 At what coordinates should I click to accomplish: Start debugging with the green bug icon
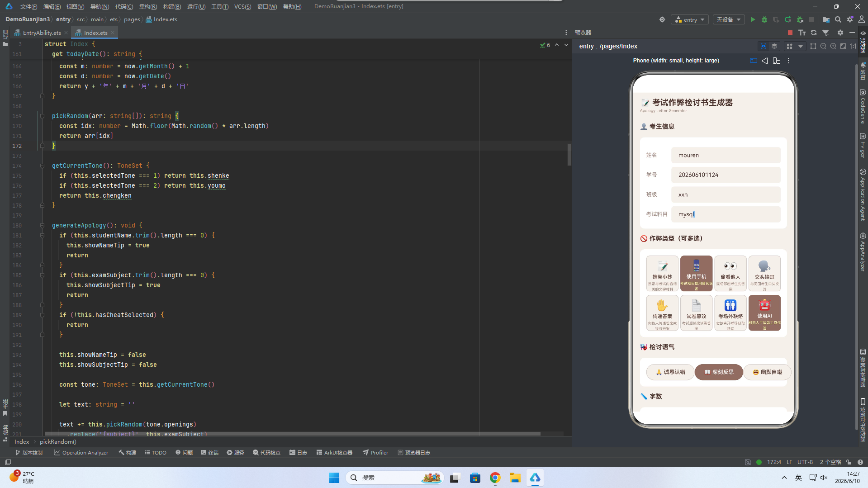[764, 19]
